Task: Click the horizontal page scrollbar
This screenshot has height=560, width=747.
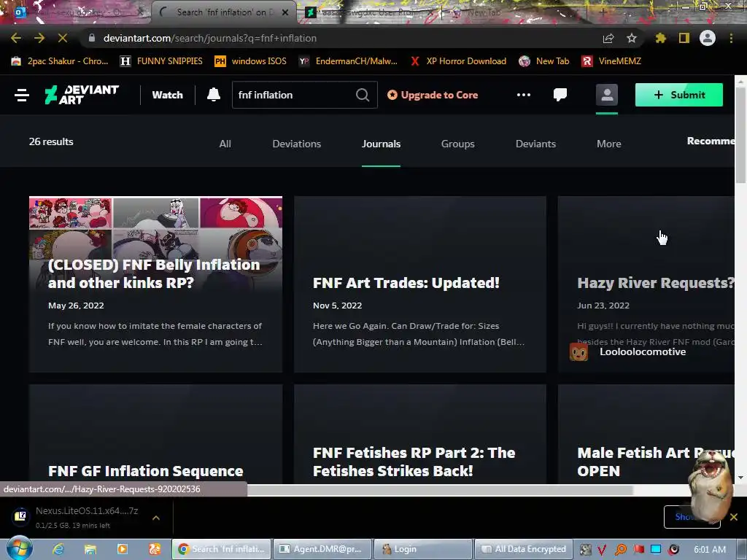Action: (439, 490)
